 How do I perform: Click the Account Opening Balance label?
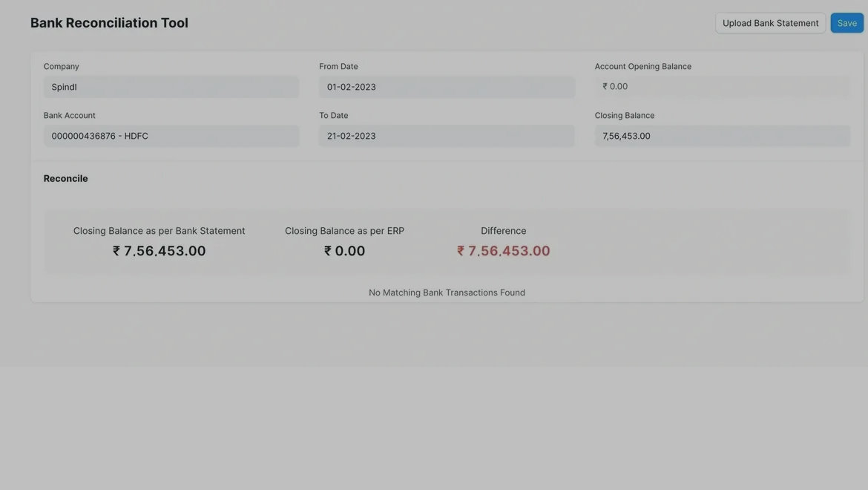pyautogui.click(x=642, y=66)
